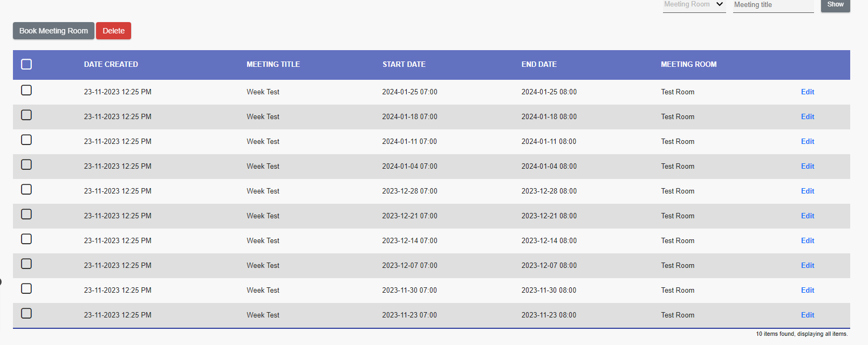Edit the meeting starting 2024-01-04

[x=808, y=166]
